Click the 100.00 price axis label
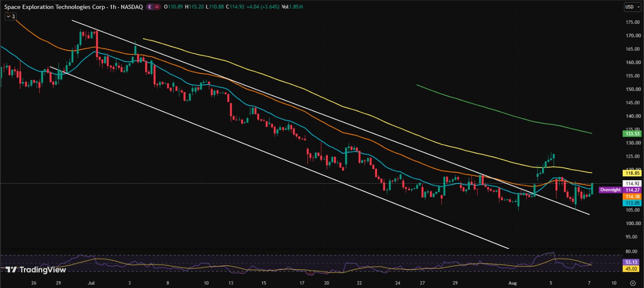This screenshot has width=644, height=288. point(632,223)
